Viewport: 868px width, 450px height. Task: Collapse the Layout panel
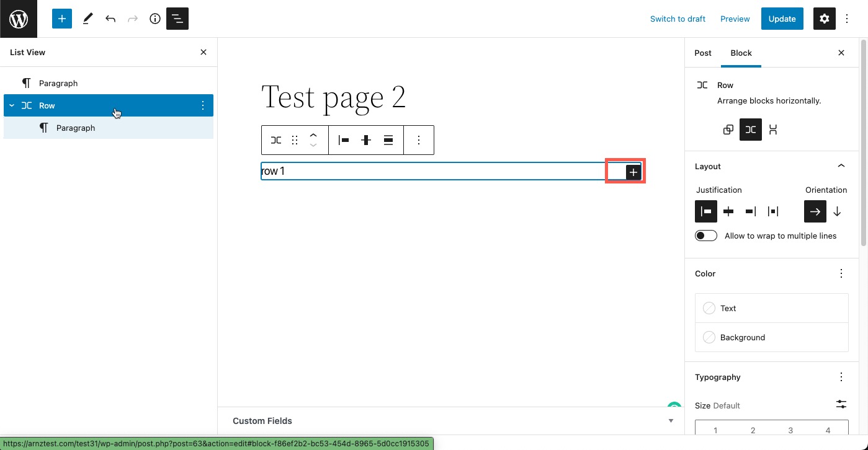841,166
